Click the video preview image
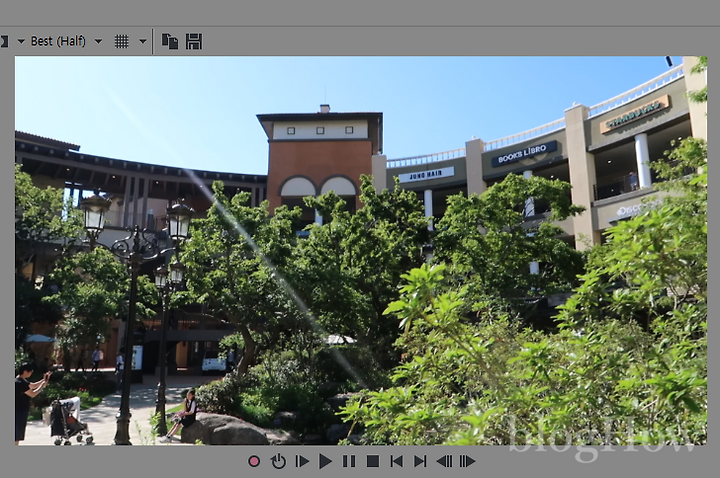 click(360, 250)
